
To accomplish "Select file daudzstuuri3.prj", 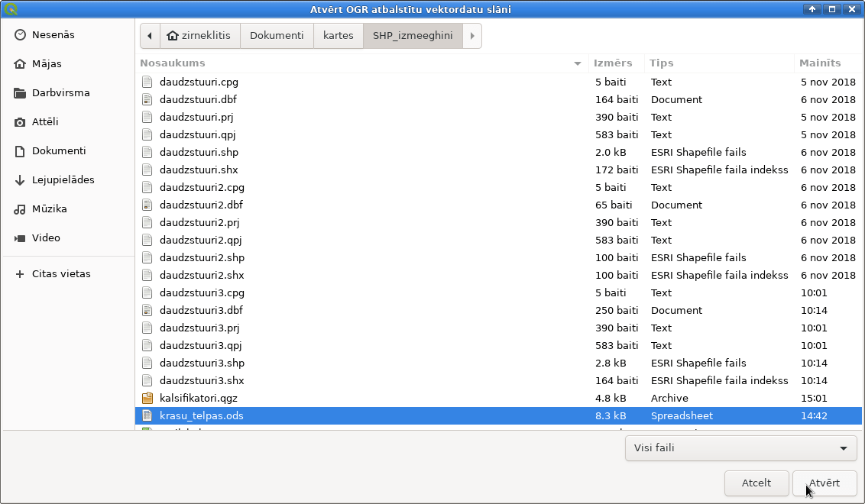I will (498, 328).
